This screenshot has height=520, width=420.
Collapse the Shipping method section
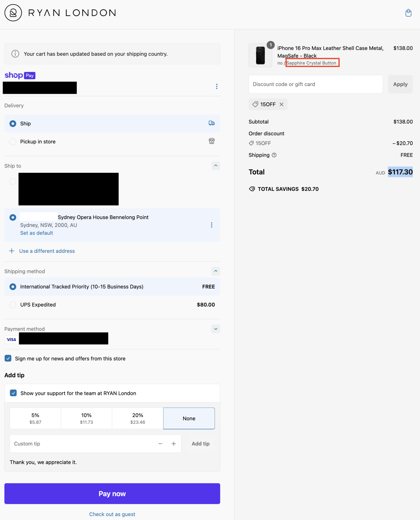click(x=216, y=271)
